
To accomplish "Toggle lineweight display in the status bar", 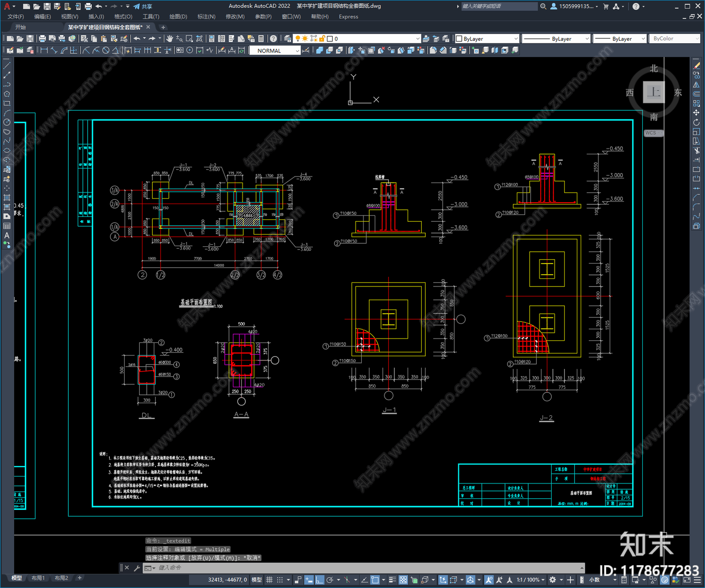I will click(x=392, y=580).
